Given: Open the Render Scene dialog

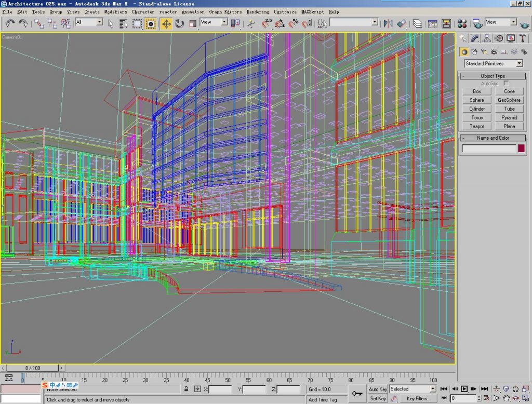Looking at the screenshot, I should click(477, 23).
